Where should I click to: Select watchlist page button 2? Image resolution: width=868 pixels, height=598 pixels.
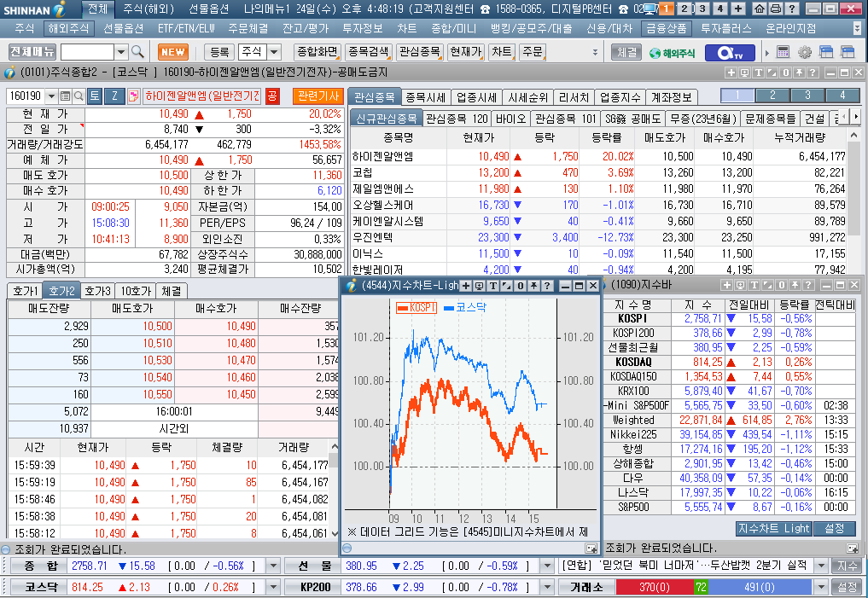click(772, 96)
